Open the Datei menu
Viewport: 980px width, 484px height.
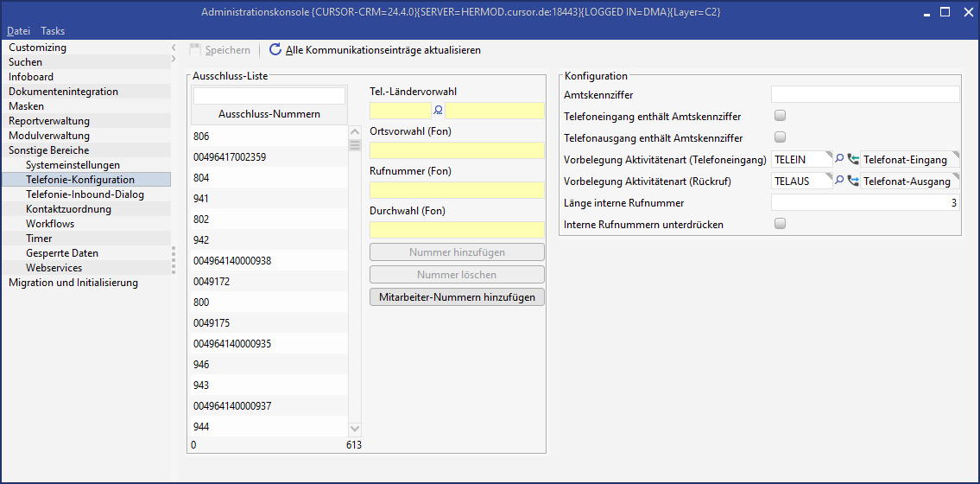(x=18, y=31)
